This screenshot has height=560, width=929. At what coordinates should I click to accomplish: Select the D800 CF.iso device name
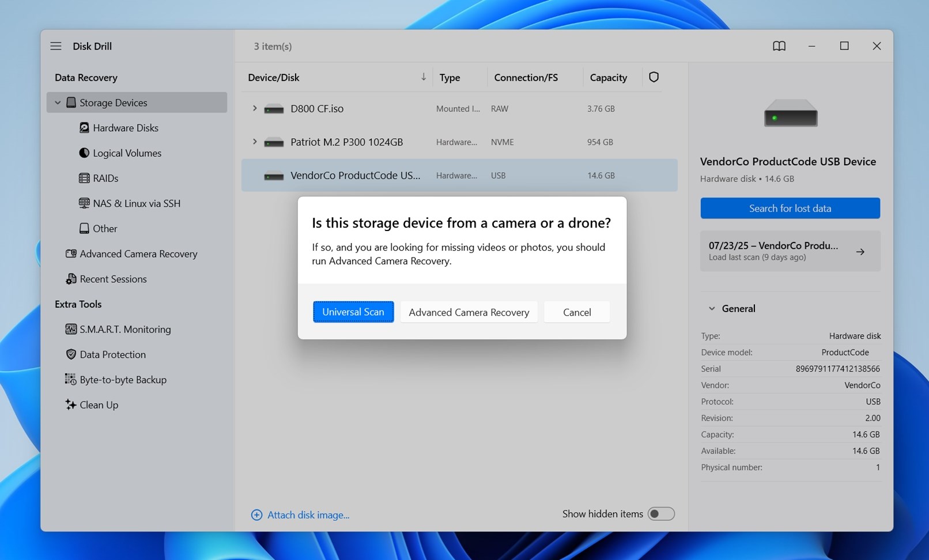(x=317, y=108)
